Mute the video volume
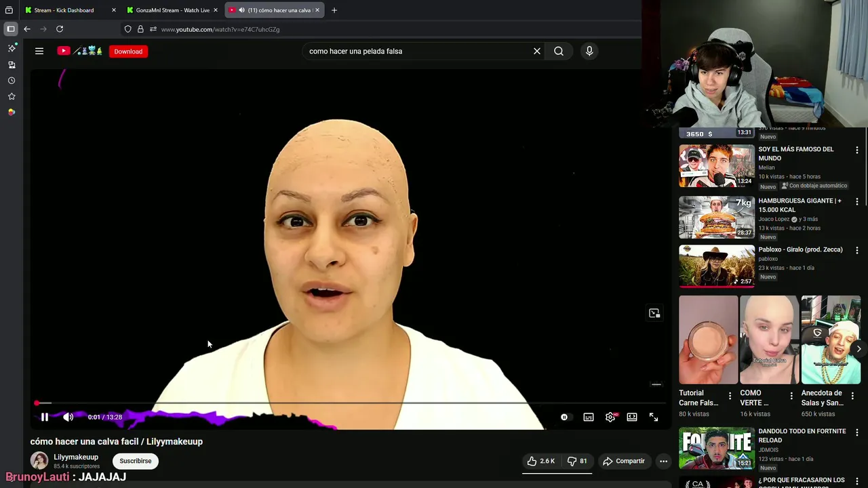Image resolution: width=868 pixels, height=488 pixels. click(68, 417)
